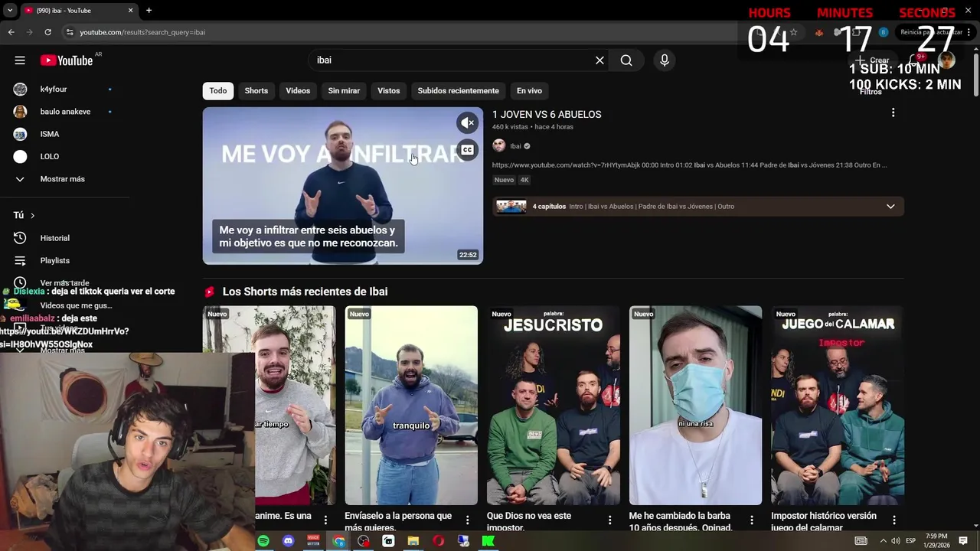
Task: Select the Todo filter chip
Action: [x=218, y=91]
